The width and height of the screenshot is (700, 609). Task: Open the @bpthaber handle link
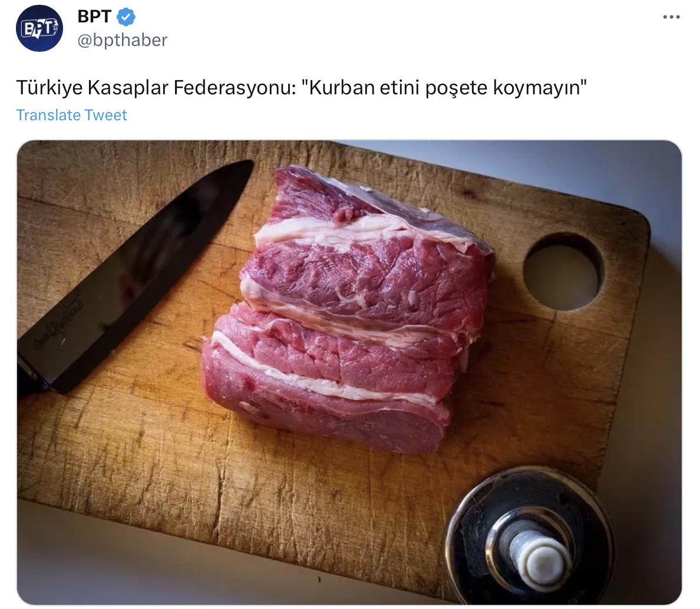(x=123, y=40)
